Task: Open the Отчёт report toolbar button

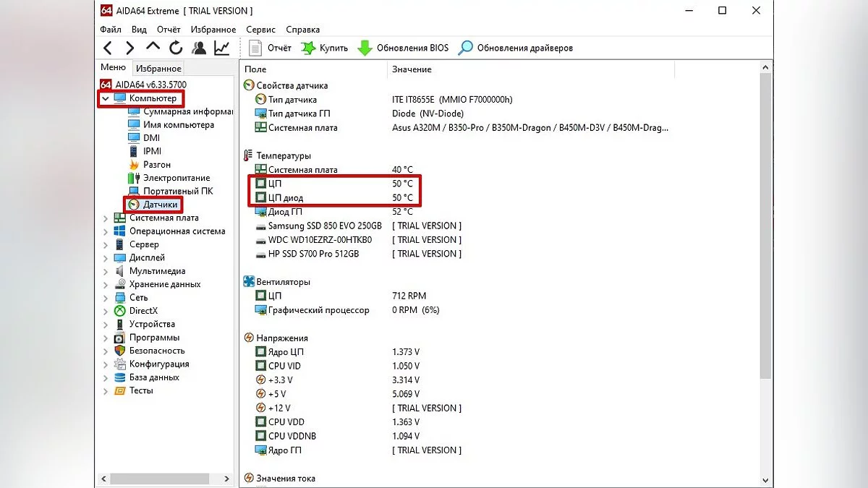Action: click(x=271, y=48)
